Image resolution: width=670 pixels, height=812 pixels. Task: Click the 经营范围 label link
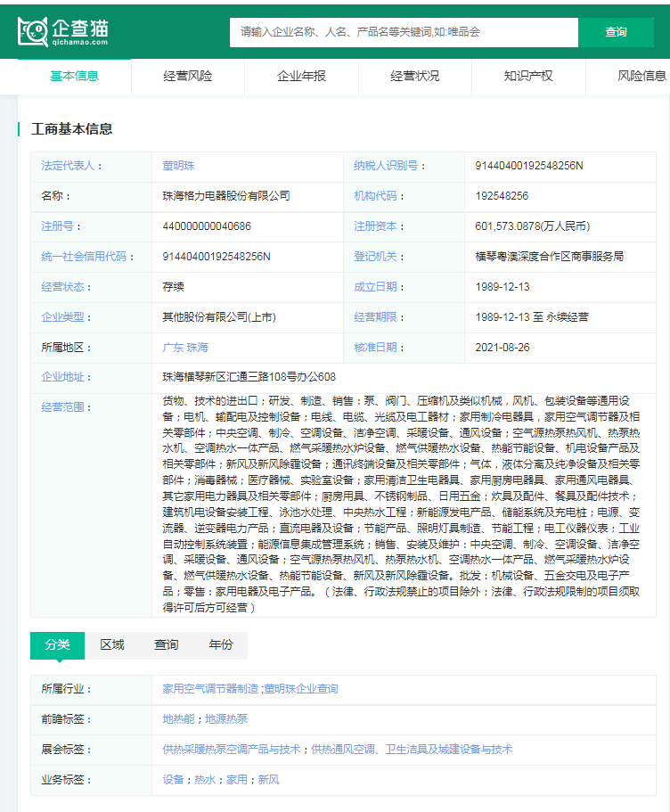pyautogui.click(x=62, y=407)
